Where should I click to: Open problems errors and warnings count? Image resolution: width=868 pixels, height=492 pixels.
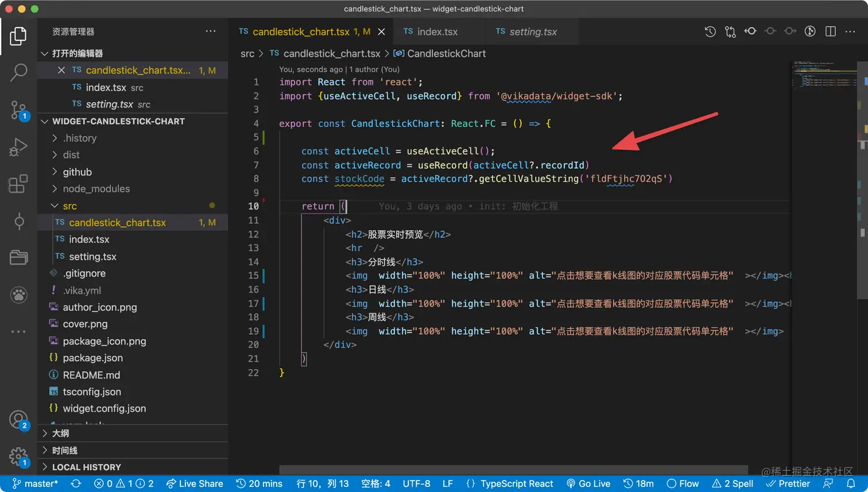(x=124, y=483)
